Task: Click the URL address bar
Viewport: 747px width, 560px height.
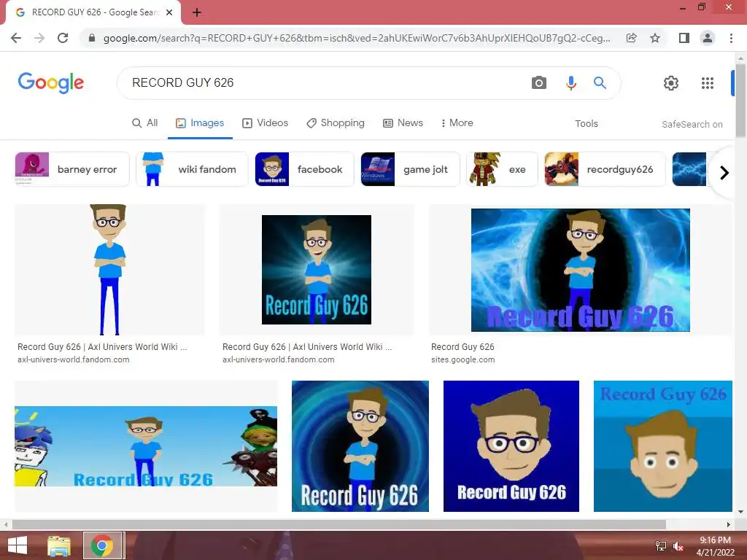Action: pyautogui.click(x=356, y=38)
